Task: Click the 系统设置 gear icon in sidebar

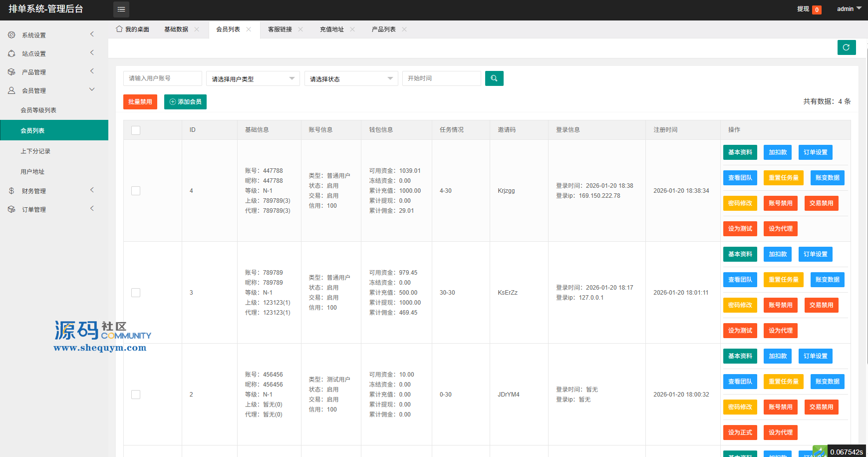Action: coord(11,35)
